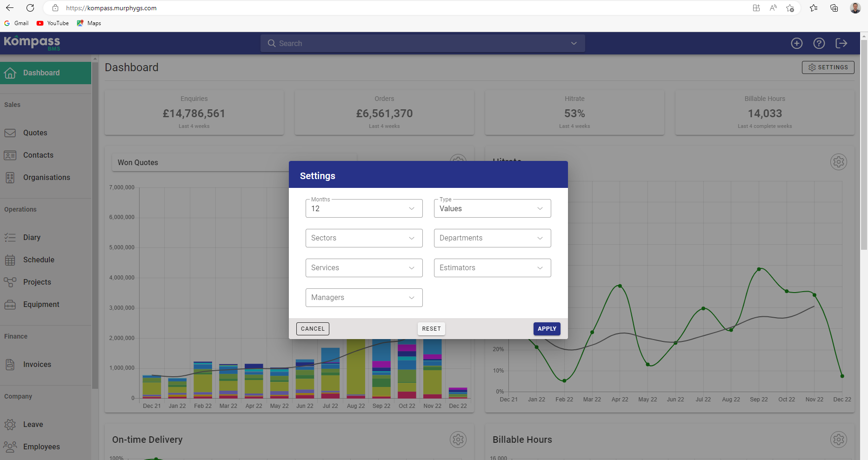This screenshot has width=868, height=460.
Task: Click the Billable Hours chart settings gear
Action: click(x=839, y=440)
